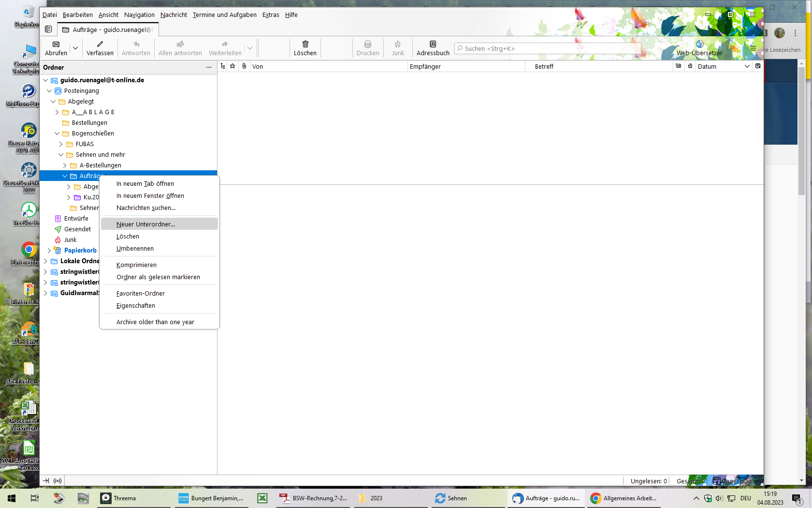Click the Excel icon in the taskbar
This screenshot has width=812, height=508.
click(x=262, y=498)
